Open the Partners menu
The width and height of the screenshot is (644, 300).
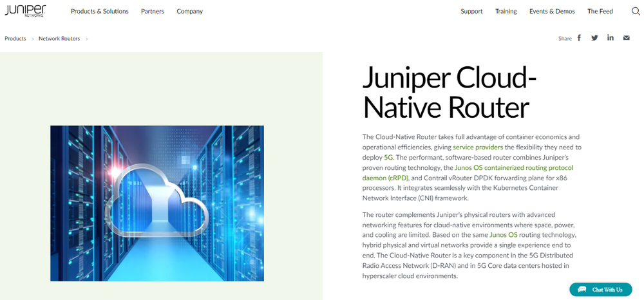tap(153, 12)
